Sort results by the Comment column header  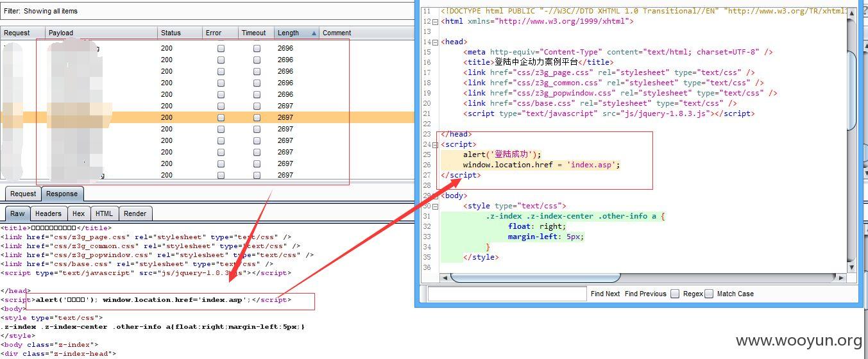[x=367, y=33]
